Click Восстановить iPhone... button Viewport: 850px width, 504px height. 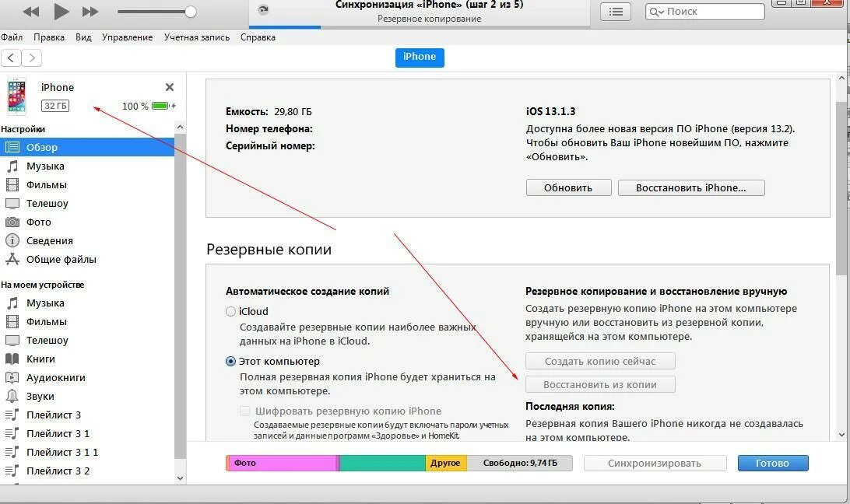691,187
